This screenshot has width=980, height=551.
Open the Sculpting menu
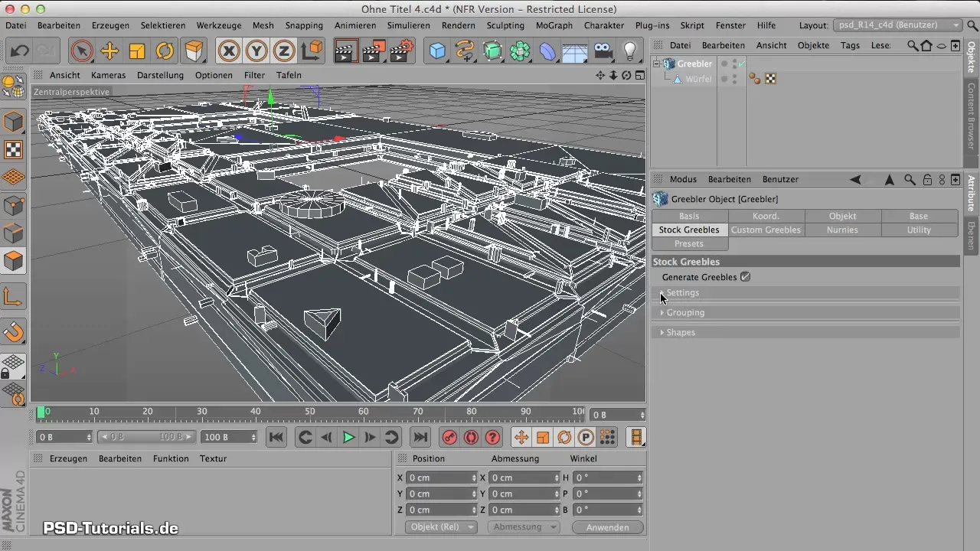tap(505, 25)
